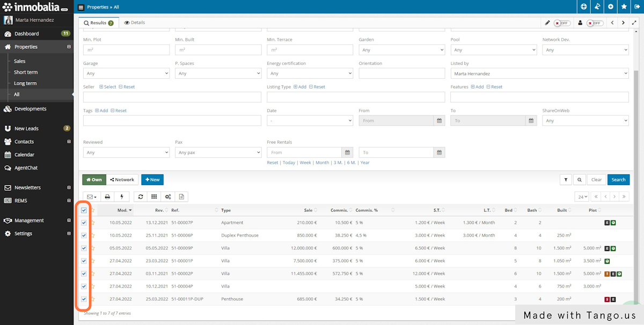Turn on the edit mode OFF toggle

[562, 23]
